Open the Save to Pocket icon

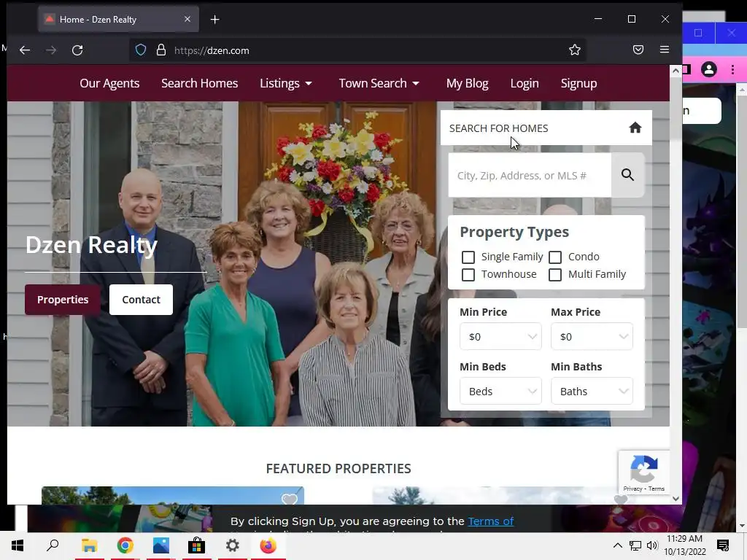(x=638, y=50)
